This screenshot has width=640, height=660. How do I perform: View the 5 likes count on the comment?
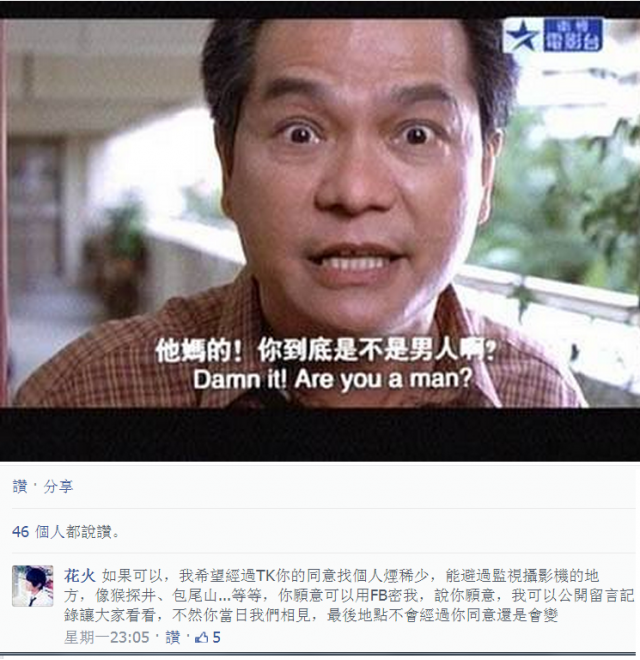click(216, 638)
